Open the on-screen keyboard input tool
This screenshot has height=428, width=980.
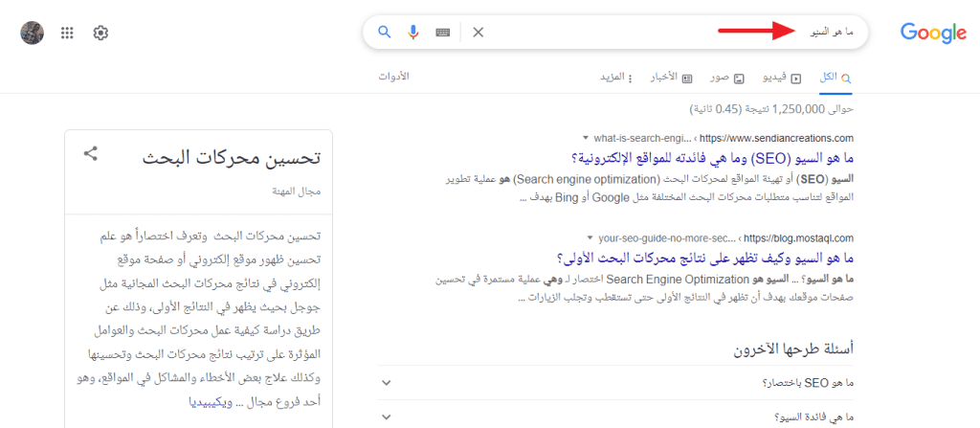(442, 33)
